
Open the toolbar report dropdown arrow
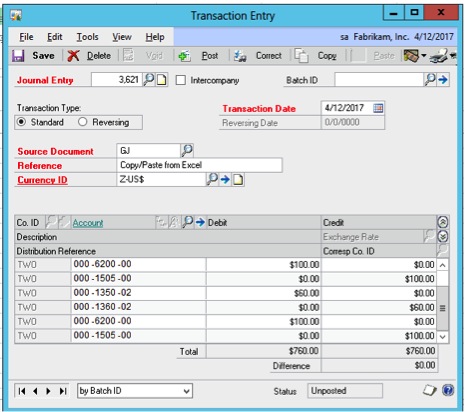(424, 55)
